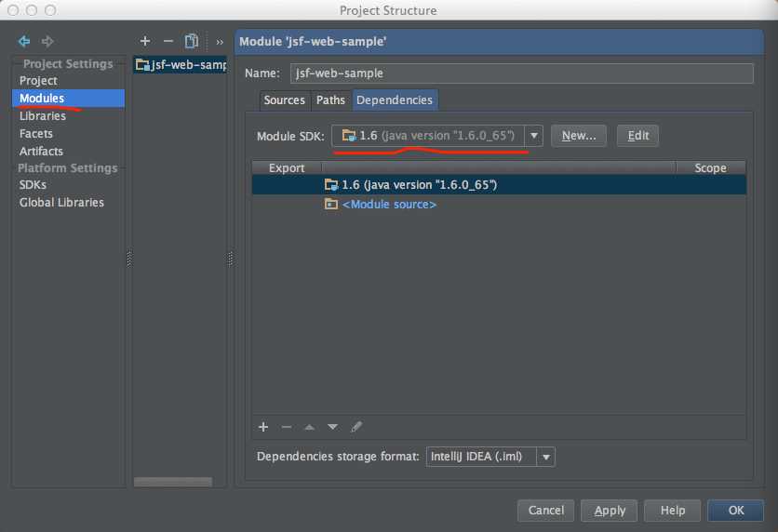Move dependency down with arrow icon

332,427
